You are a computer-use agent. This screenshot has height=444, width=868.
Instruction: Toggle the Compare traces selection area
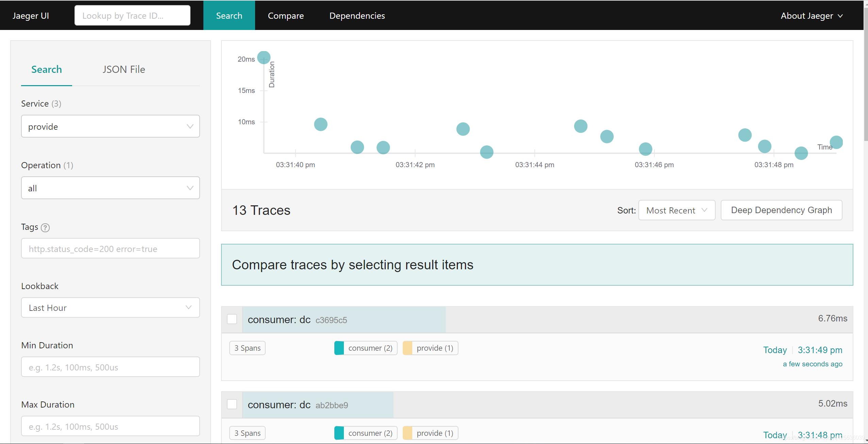537,265
